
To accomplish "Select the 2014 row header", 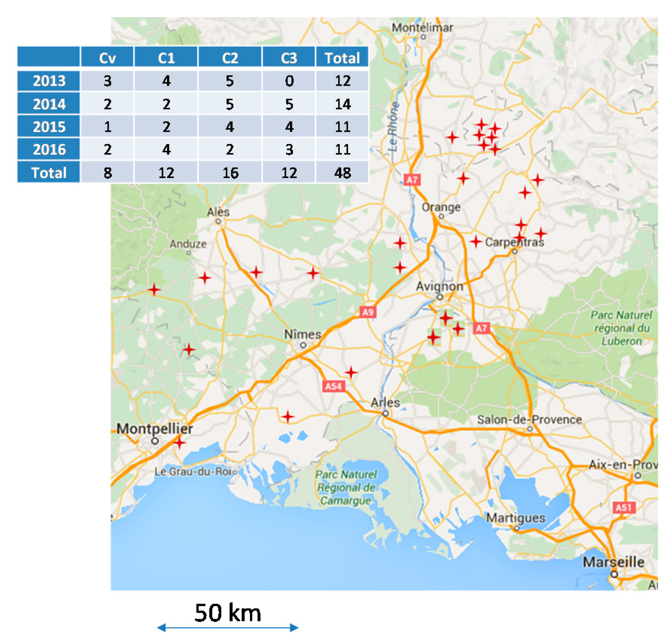I will pos(49,104).
